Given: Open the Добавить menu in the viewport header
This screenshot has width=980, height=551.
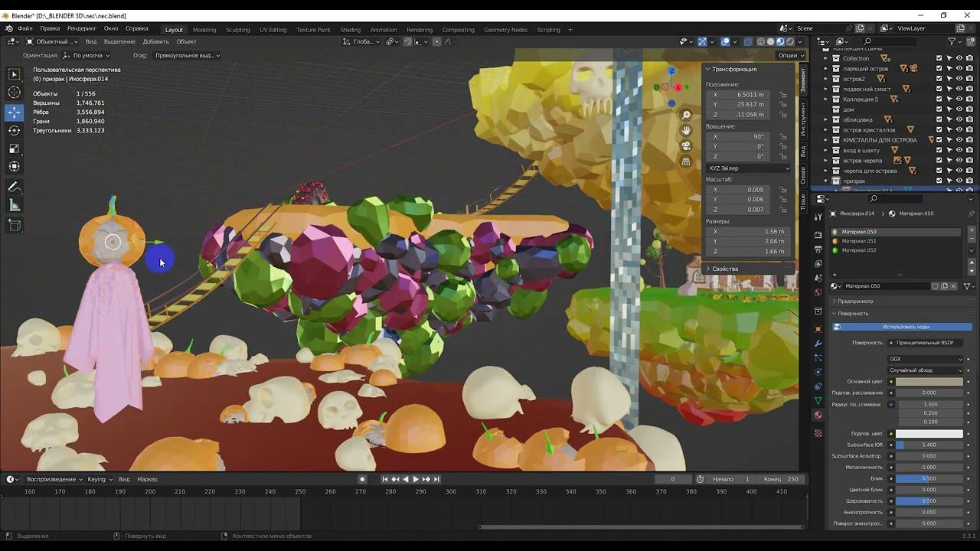Looking at the screenshot, I should (x=156, y=41).
